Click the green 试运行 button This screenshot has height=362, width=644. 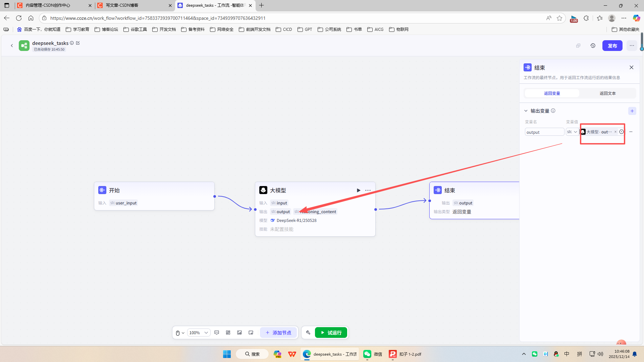[331, 333]
